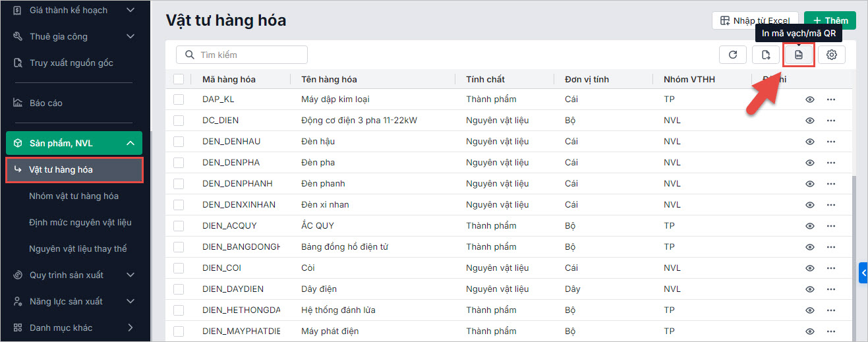Go to Định mức nguyên vật liệu
Image resolution: width=868 pixels, height=342 pixels.
80,222
